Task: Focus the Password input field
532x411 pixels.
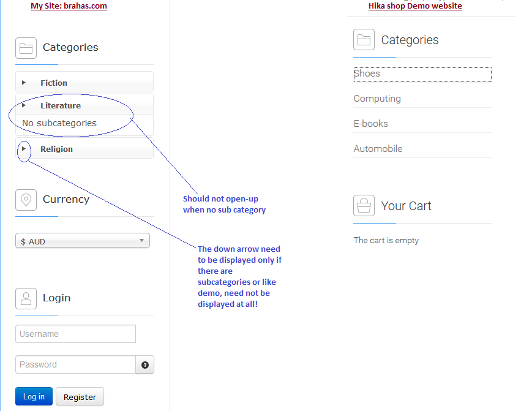Action: coord(75,364)
